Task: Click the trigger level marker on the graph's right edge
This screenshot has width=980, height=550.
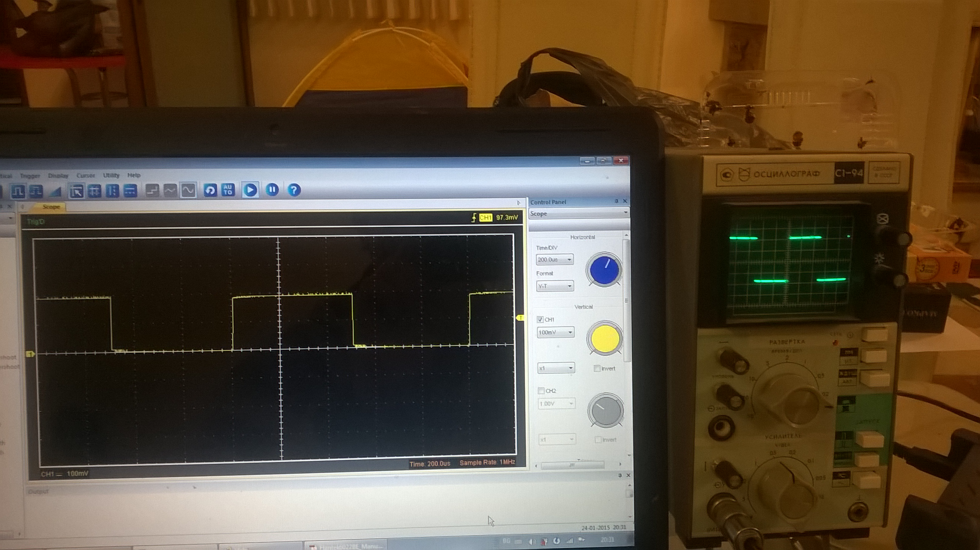Action: tap(520, 317)
